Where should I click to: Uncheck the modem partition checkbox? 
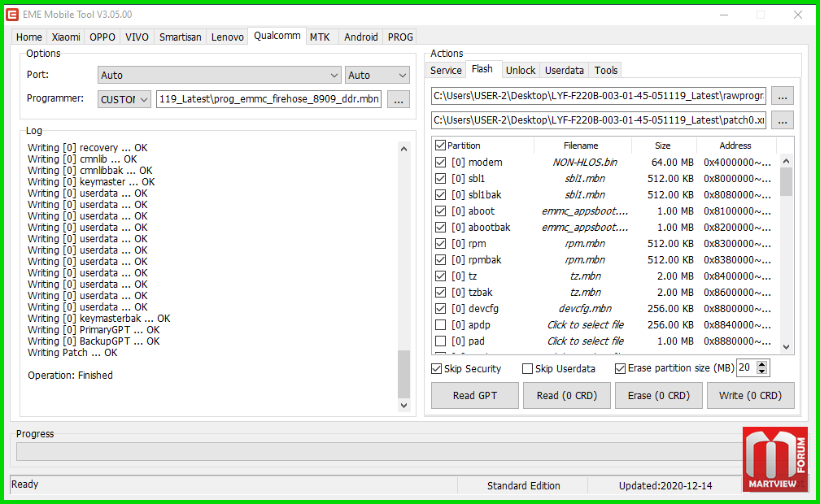[x=440, y=163]
